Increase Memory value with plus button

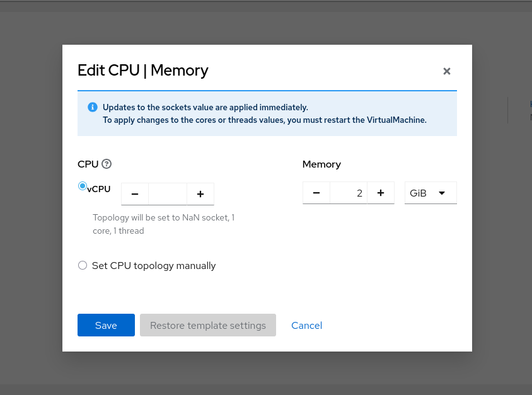point(381,193)
